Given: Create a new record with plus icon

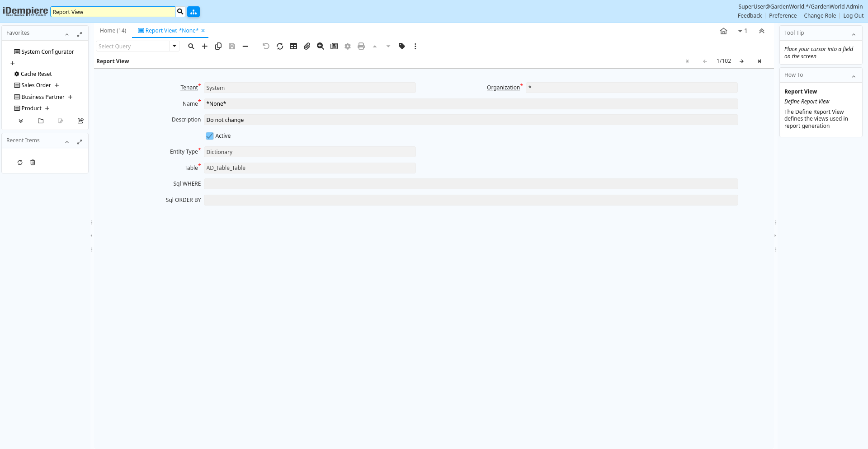Looking at the screenshot, I should [205, 46].
